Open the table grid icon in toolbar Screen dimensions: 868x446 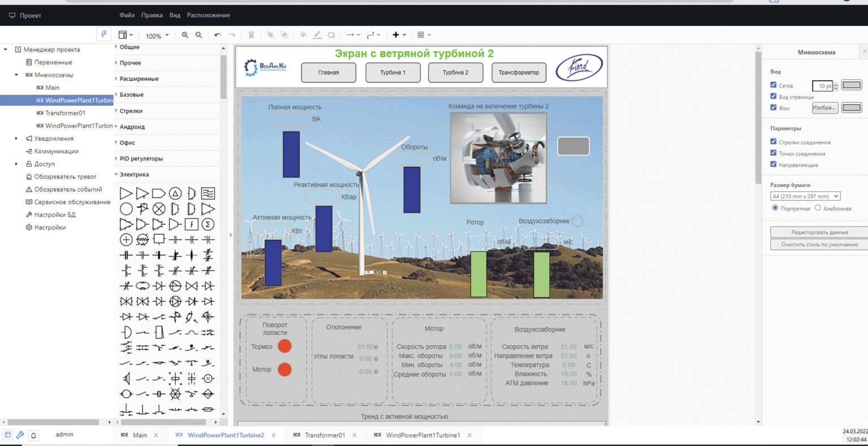424,35
